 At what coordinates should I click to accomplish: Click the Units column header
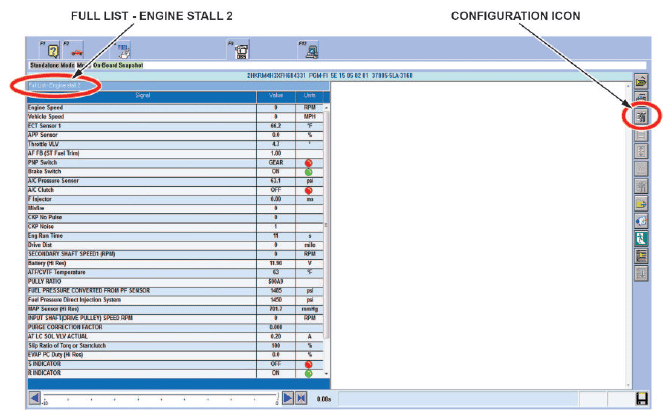pyautogui.click(x=309, y=96)
